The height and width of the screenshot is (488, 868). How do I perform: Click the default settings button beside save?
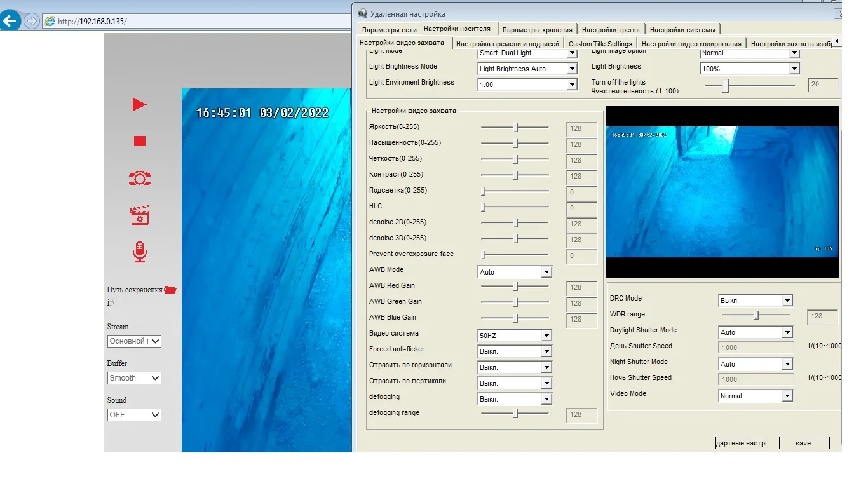click(740, 443)
